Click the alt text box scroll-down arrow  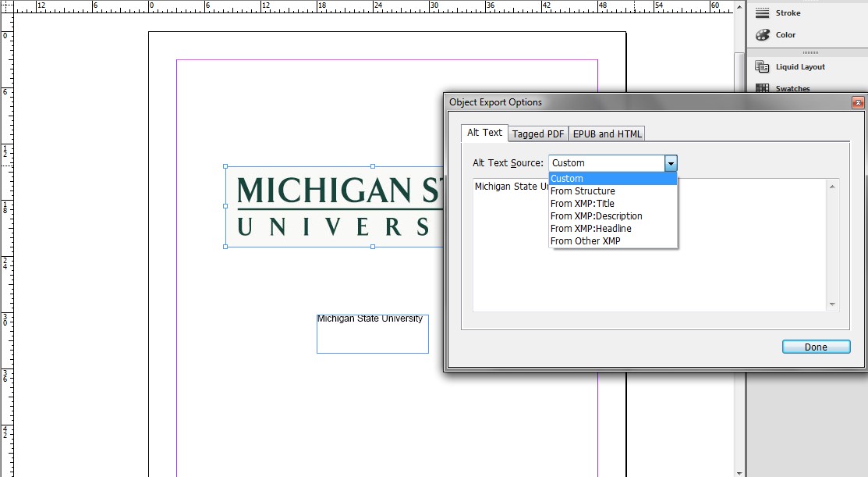832,304
